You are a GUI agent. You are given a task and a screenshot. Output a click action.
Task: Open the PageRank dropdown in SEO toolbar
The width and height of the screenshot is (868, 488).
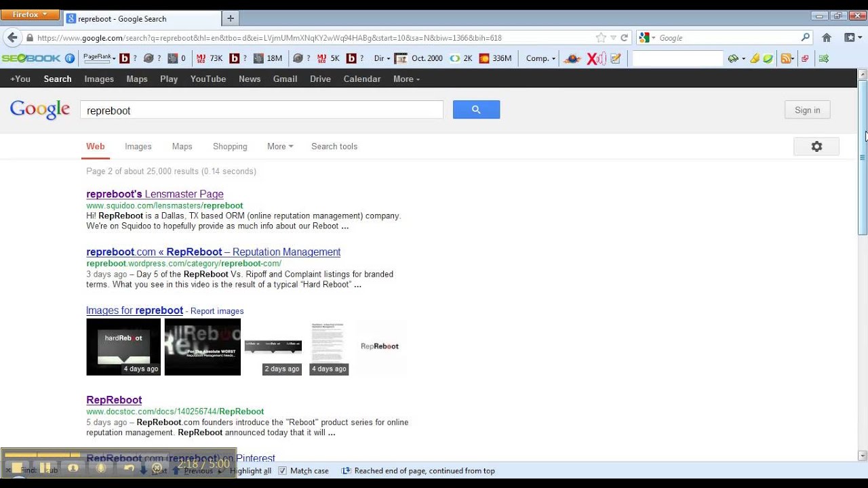(x=99, y=58)
